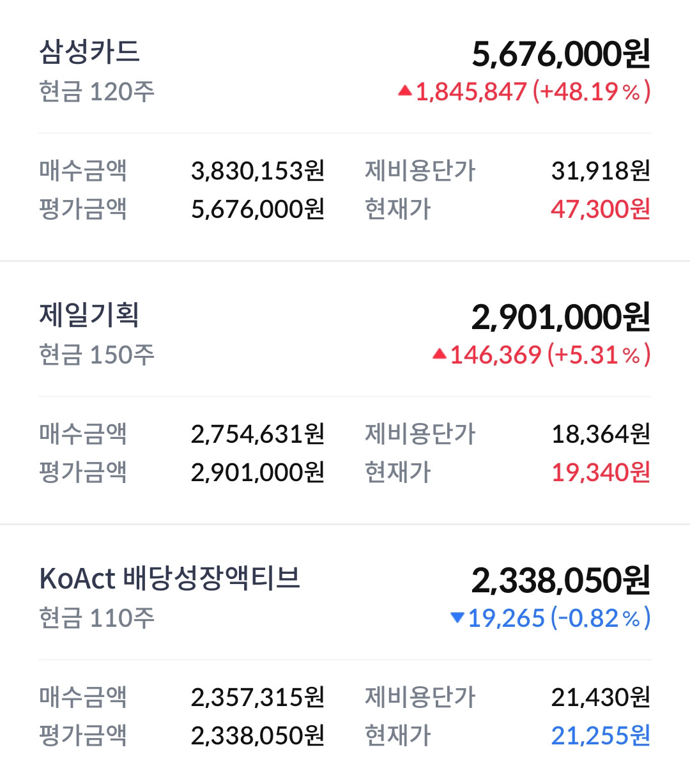Select the 현금 120주 holding quantity

click(96, 91)
